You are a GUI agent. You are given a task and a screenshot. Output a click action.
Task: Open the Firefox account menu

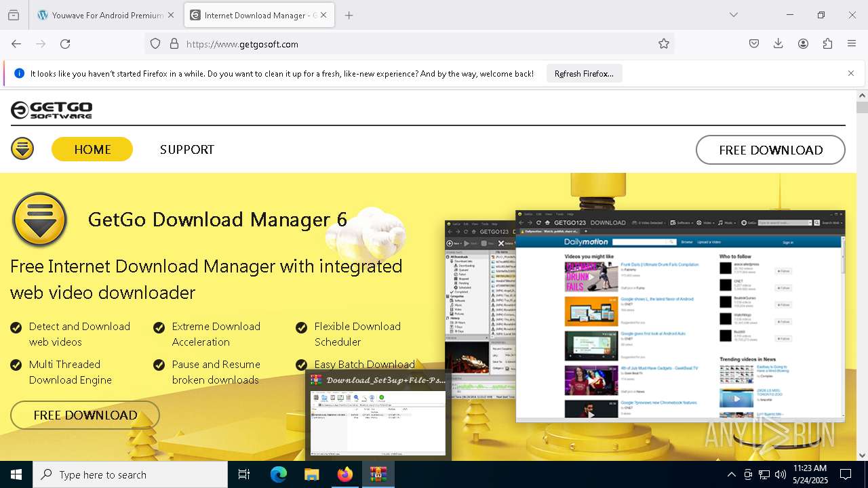[803, 43]
